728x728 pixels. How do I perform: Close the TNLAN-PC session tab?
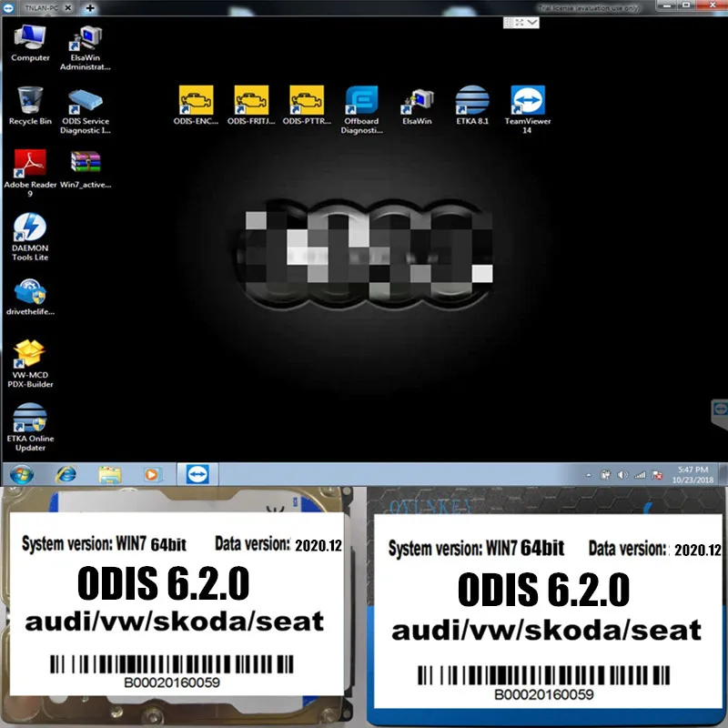[x=67, y=8]
